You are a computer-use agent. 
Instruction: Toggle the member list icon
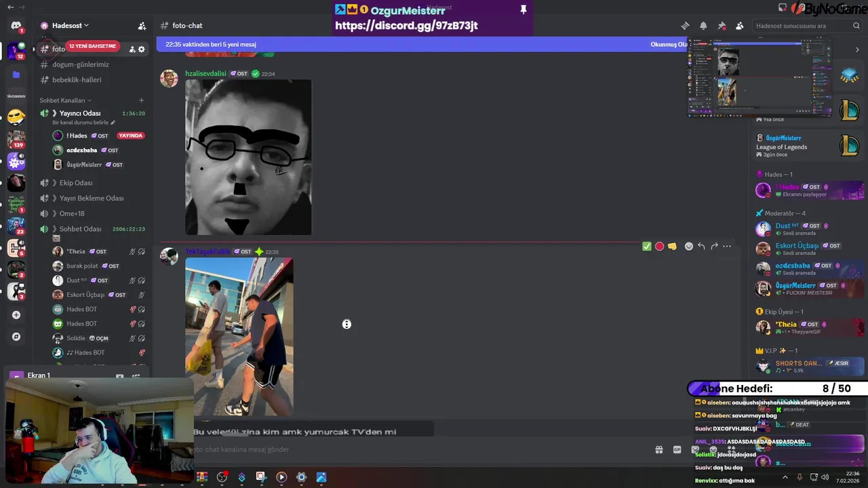740,26
